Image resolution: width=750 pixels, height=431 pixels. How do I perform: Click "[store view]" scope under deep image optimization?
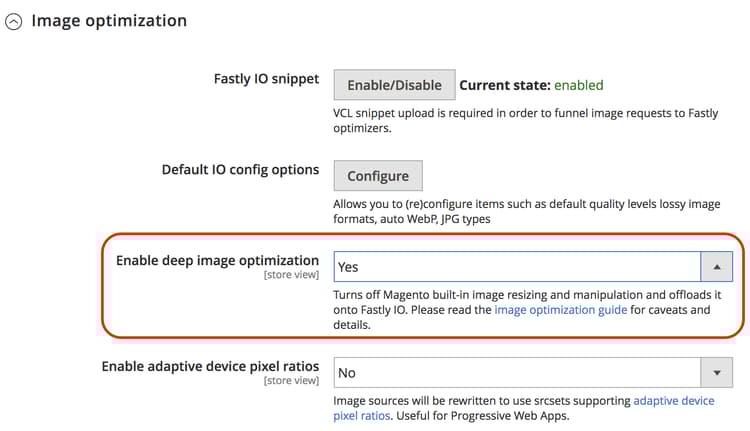point(291,275)
